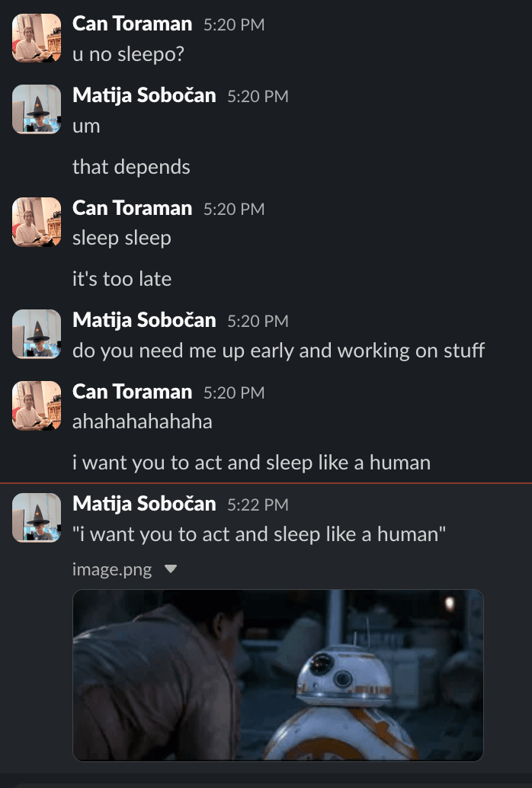Click the username 'Can Toraman'
This screenshot has width=532, height=788.
tap(131, 24)
